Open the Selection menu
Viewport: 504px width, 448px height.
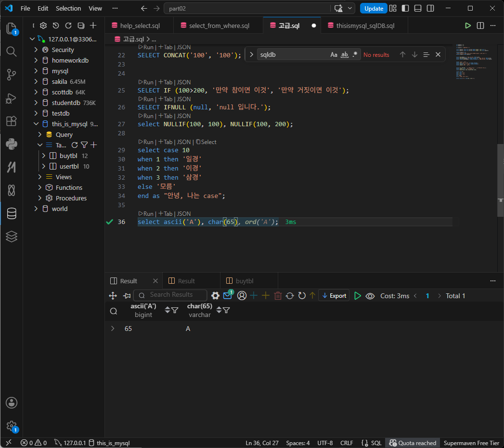tap(68, 8)
